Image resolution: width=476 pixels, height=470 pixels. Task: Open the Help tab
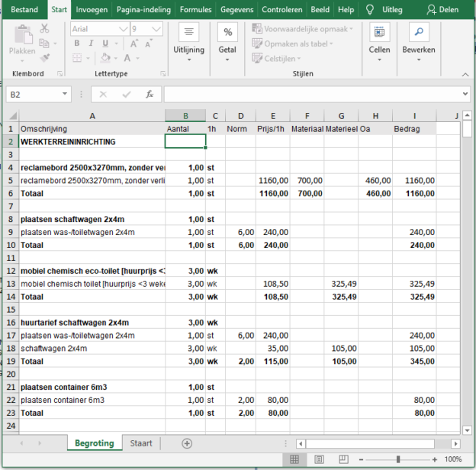point(346,10)
